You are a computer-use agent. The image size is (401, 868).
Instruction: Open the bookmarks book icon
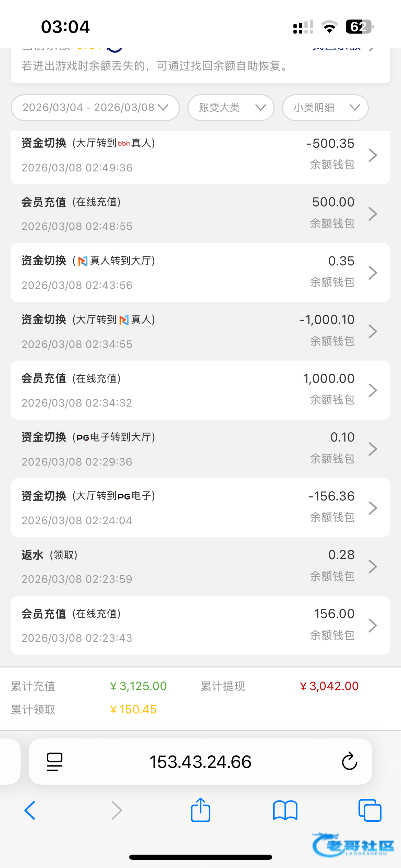click(285, 810)
